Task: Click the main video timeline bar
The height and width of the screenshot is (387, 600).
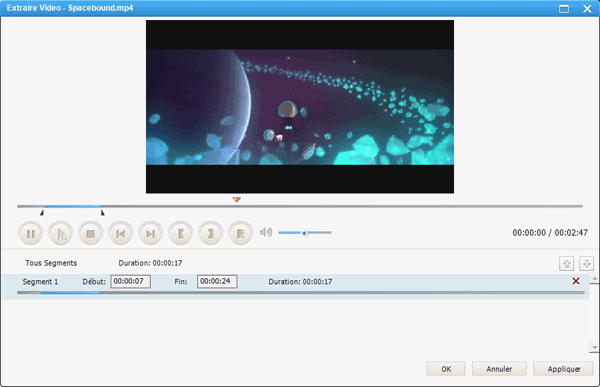Action: (300, 206)
